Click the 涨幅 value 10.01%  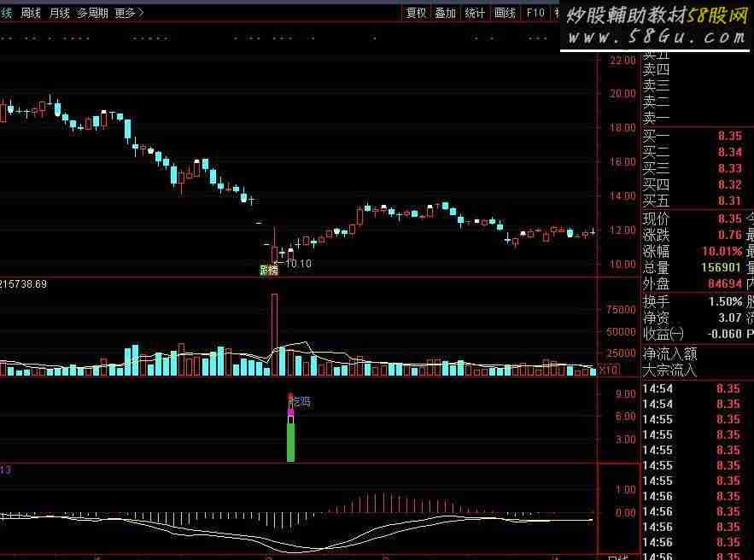(x=722, y=251)
